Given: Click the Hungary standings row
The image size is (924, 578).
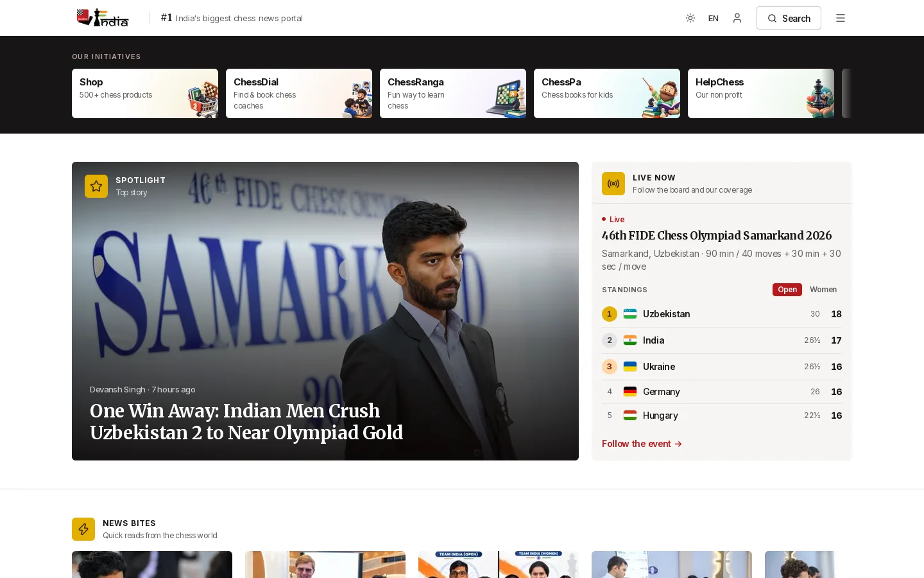Looking at the screenshot, I should click(x=722, y=416).
